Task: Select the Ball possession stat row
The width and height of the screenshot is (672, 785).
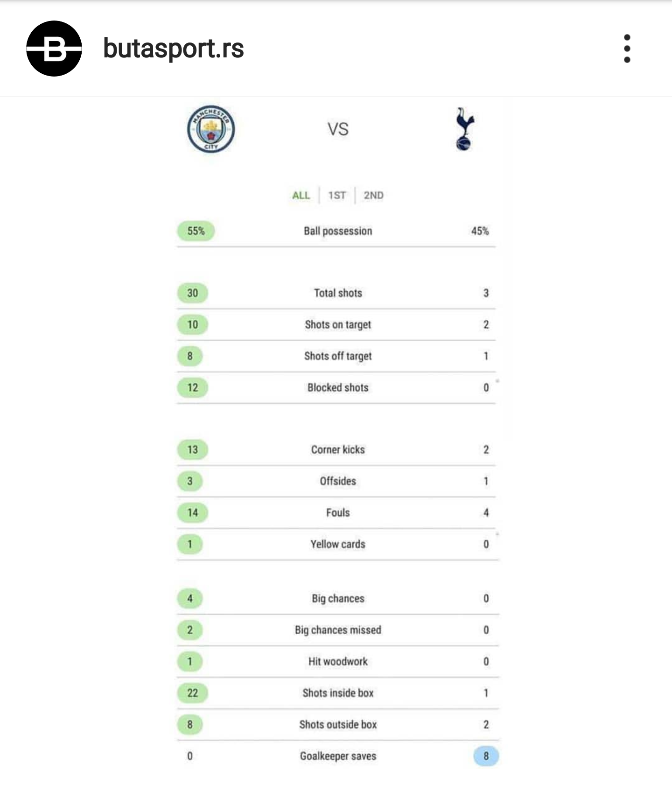Action: click(x=336, y=231)
